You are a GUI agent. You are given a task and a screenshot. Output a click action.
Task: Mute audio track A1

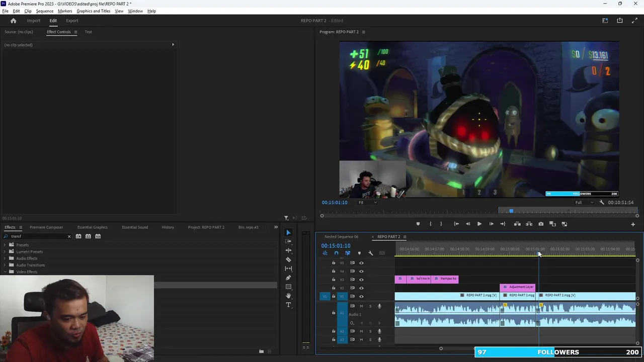[361, 306]
